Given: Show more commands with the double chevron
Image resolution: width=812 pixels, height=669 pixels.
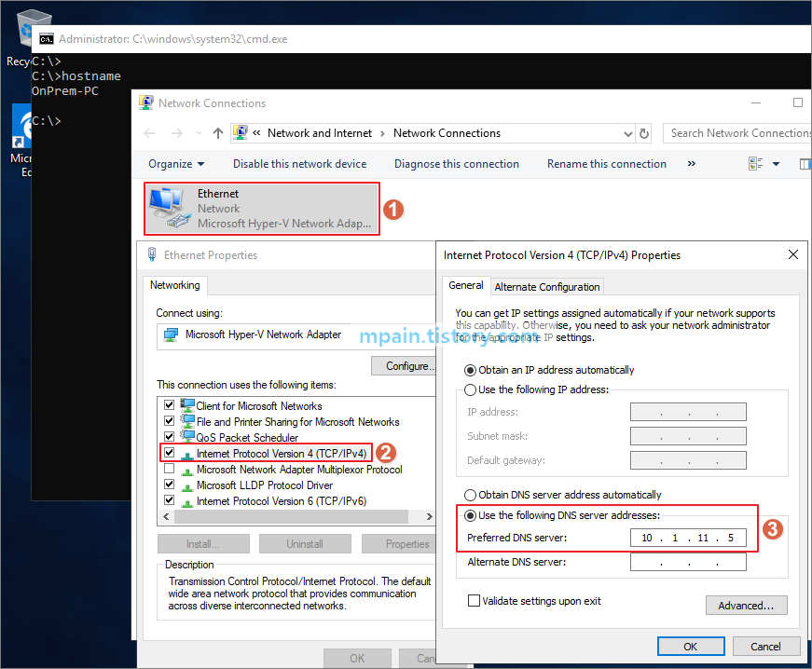Looking at the screenshot, I should coord(692,163).
